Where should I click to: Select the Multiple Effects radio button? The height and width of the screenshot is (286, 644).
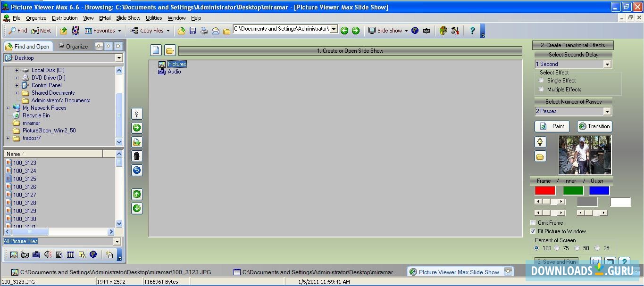[541, 89]
